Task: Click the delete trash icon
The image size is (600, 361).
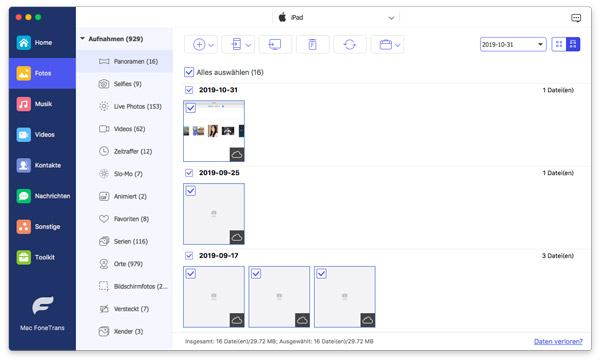Action: tap(312, 44)
